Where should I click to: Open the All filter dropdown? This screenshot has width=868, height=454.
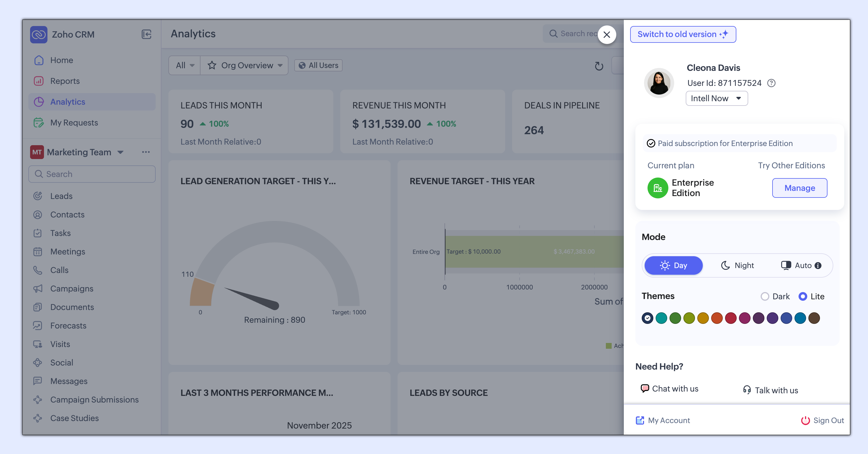coord(185,65)
